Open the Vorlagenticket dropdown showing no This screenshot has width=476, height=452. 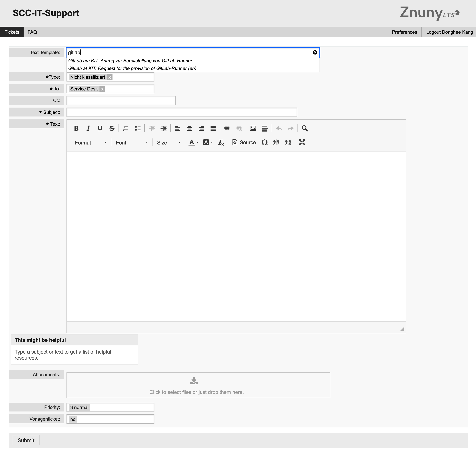[x=110, y=419]
